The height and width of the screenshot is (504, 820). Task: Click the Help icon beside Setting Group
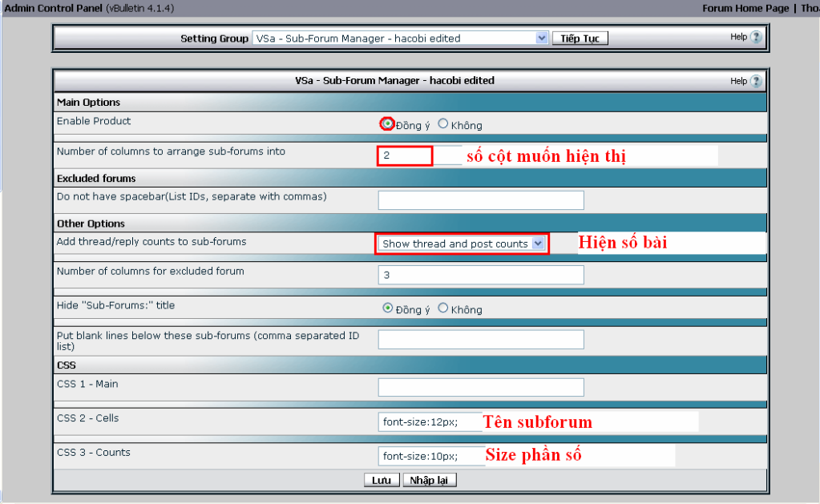tap(756, 37)
